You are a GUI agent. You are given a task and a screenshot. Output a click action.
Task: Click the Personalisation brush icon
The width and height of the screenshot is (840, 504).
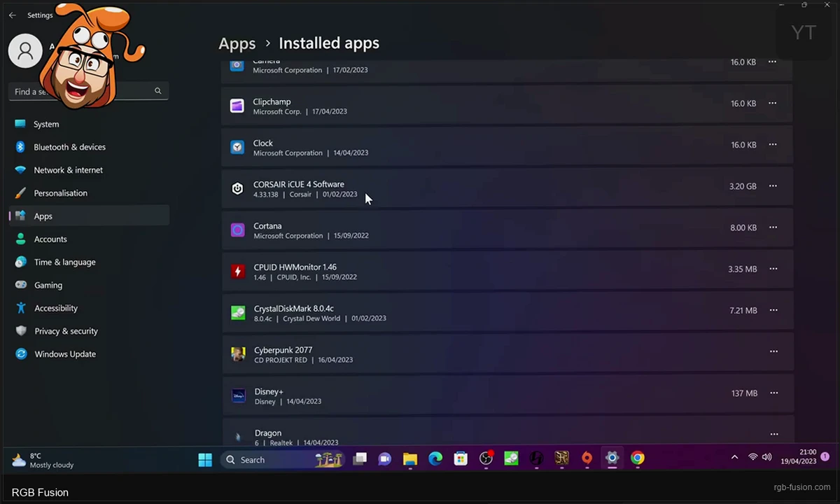point(21,193)
